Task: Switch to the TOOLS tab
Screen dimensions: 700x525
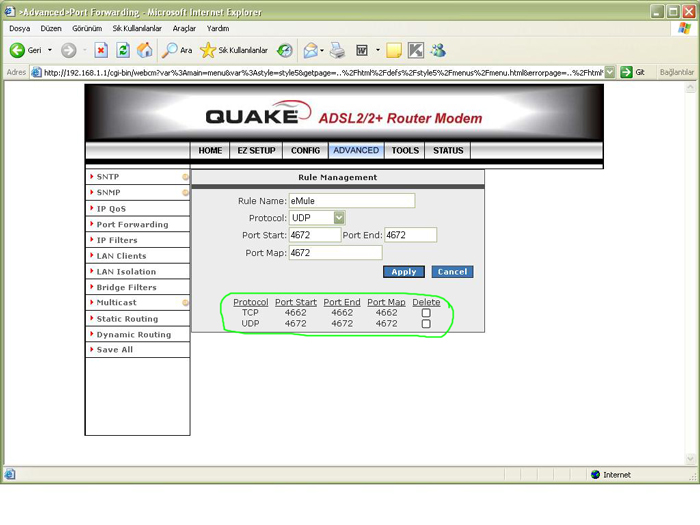Action: 405,150
